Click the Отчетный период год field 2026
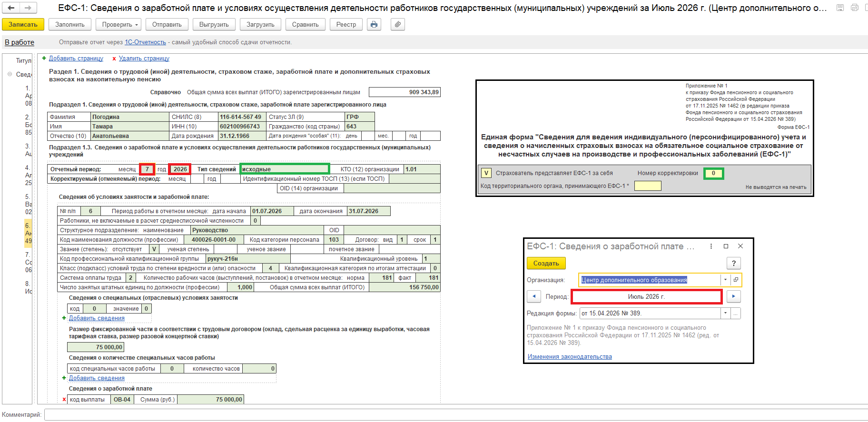 tap(180, 169)
